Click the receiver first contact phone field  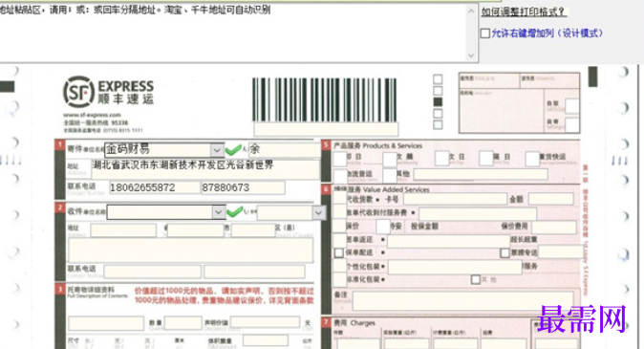(x=152, y=272)
